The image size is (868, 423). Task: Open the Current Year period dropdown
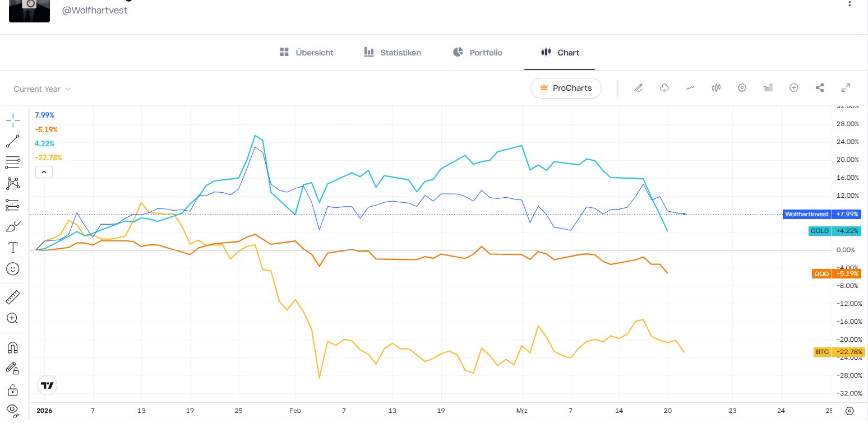pos(43,89)
